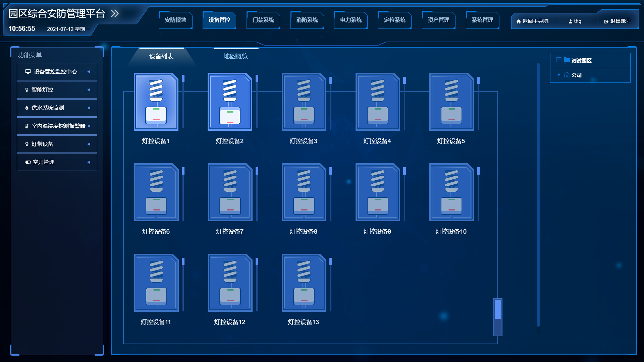The height and width of the screenshot is (362, 644).
Task: Click 退出账号 to log out
Action: click(618, 21)
